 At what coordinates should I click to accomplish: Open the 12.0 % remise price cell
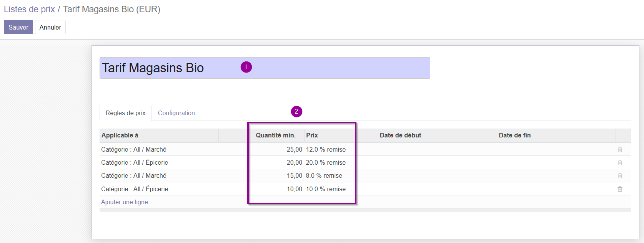tap(326, 149)
